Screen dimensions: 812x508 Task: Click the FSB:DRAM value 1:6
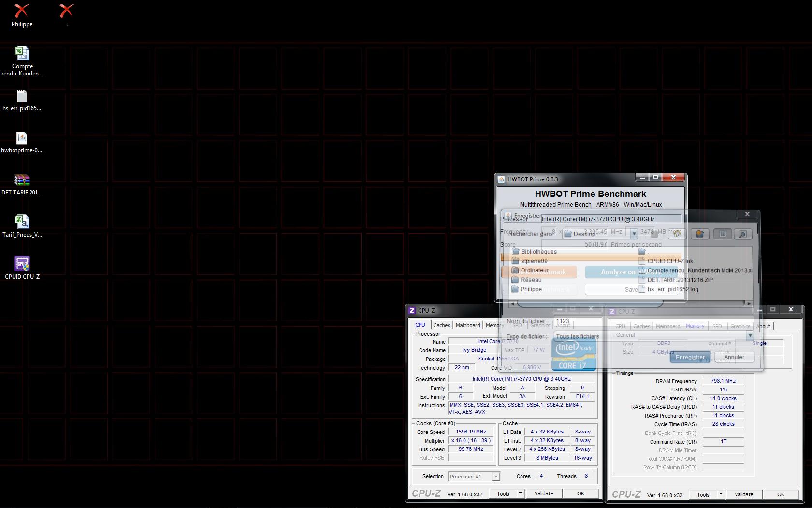coord(723,389)
